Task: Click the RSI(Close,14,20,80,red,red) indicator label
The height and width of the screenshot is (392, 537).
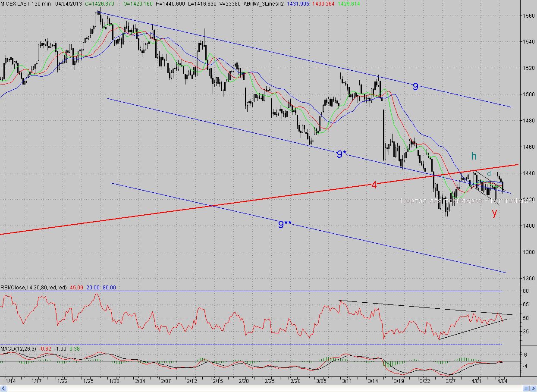Action: pyautogui.click(x=33, y=288)
